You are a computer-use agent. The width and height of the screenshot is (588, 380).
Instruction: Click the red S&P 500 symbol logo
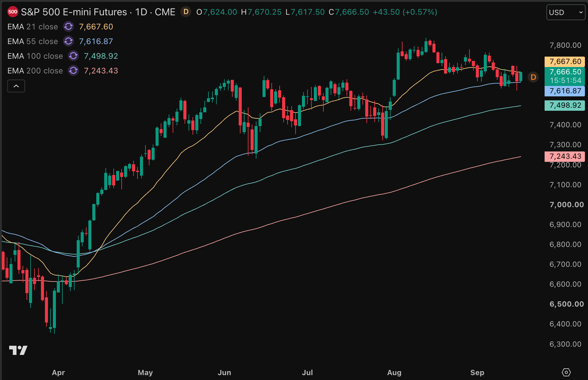click(13, 12)
